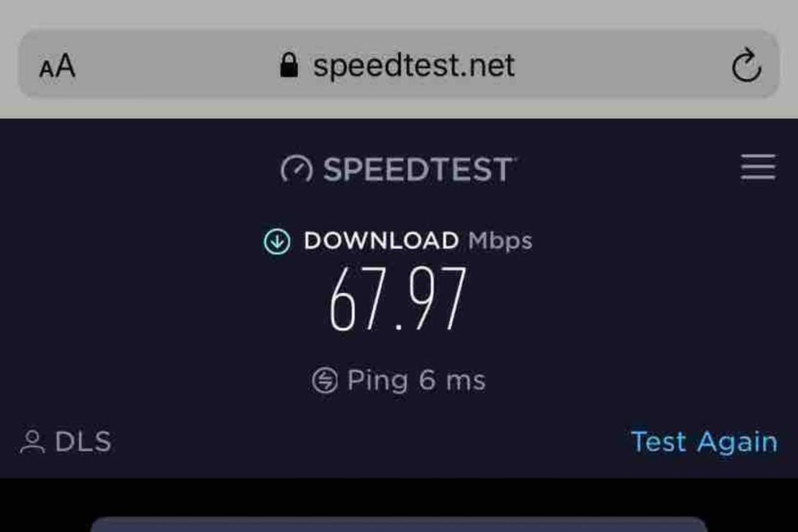Click the padlock icon in address bar

click(x=288, y=64)
